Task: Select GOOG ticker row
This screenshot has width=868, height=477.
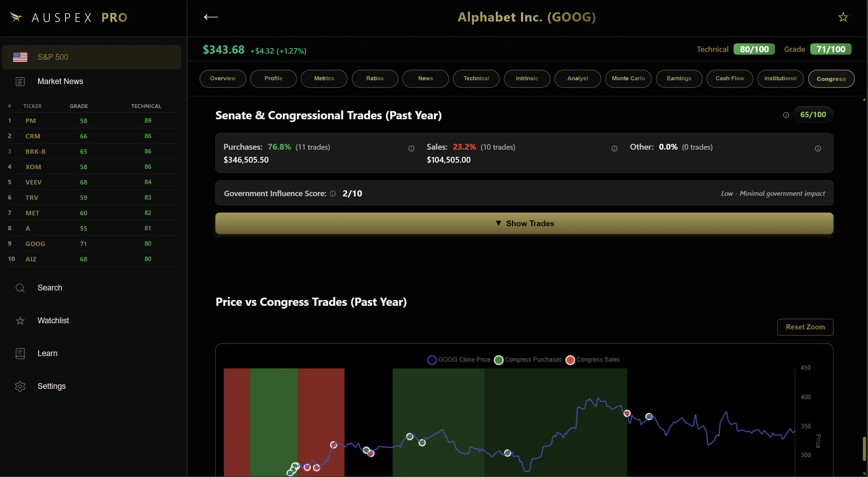Action: coord(92,244)
